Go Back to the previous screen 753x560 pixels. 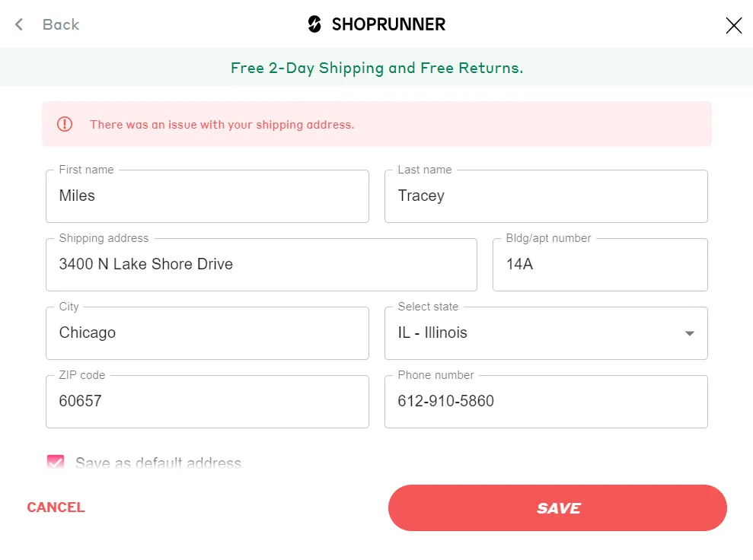point(60,24)
